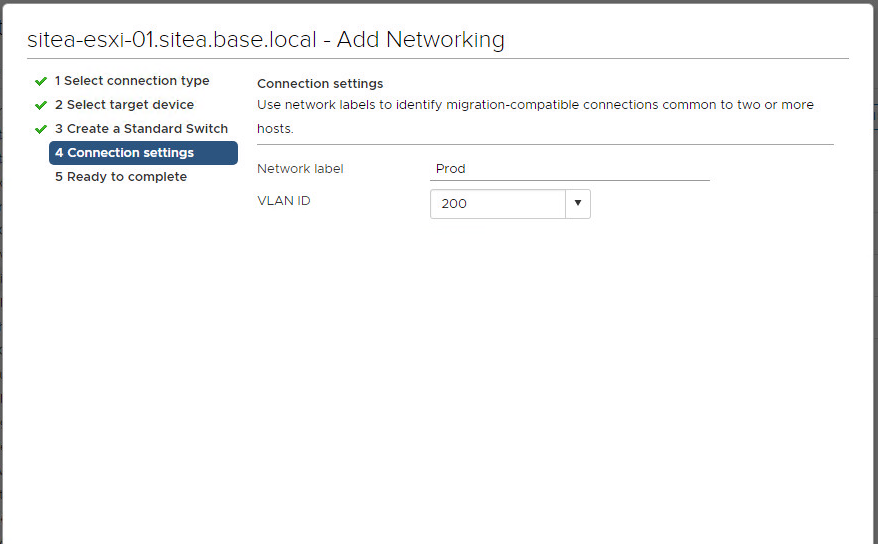
Task: Click the bold Connection settings heading
Action: 320,84
